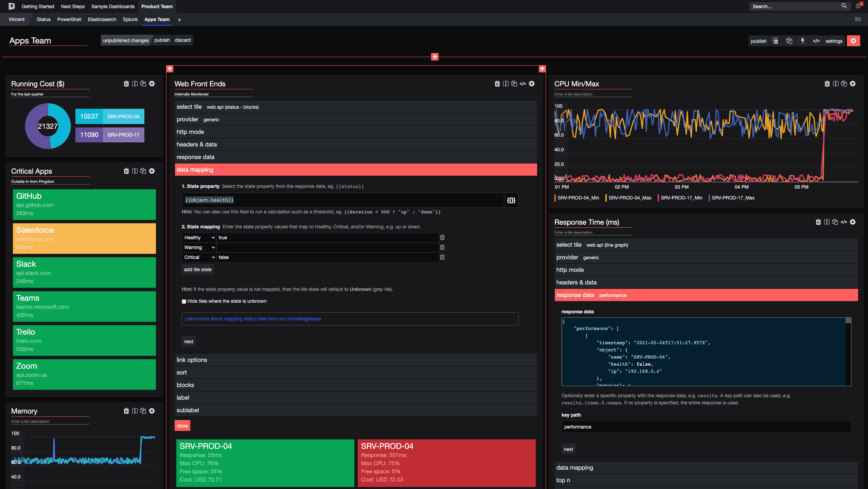Screen dimensions: 868x489
Task: Add a new tile using center plus button
Action: click(435, 57)
